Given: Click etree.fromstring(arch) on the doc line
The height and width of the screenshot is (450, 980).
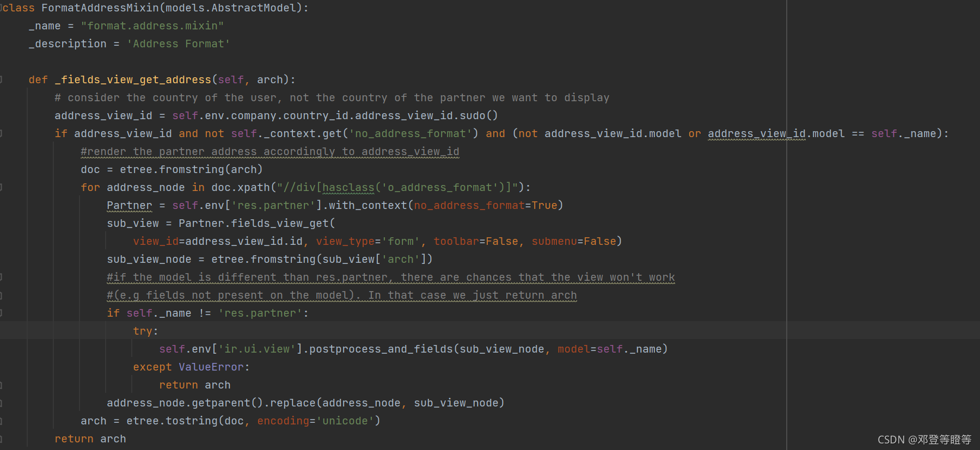Looking at the screenshot, I should point(192,169).
